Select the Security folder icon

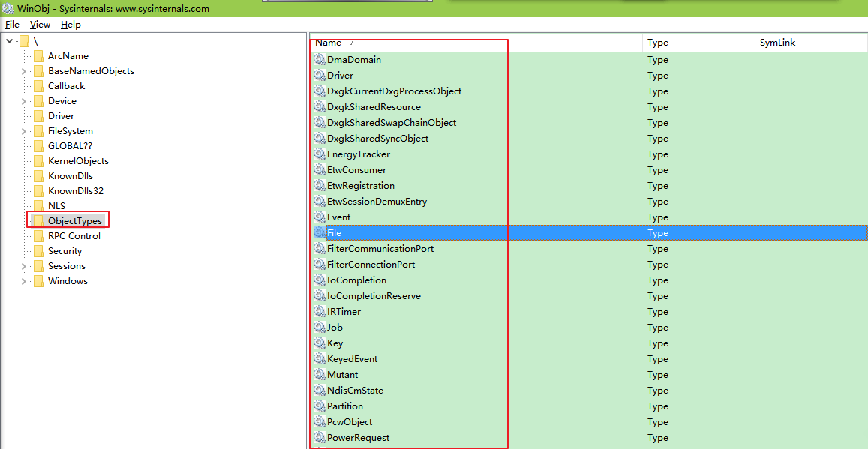[38, 251]
